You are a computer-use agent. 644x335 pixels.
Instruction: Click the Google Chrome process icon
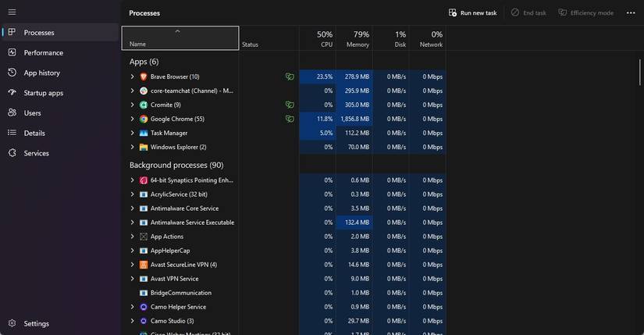click(x=144, y=119)
